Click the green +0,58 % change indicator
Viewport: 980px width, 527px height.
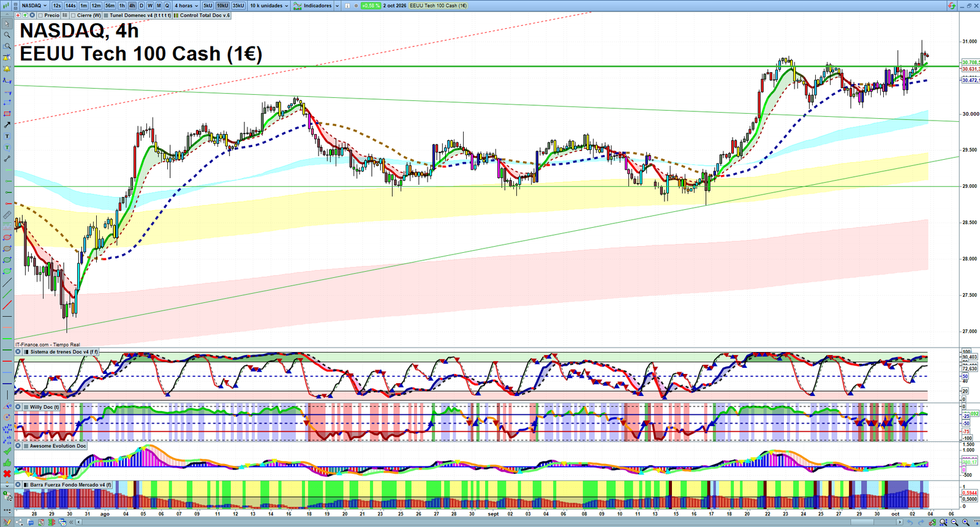tap(371, 6)
